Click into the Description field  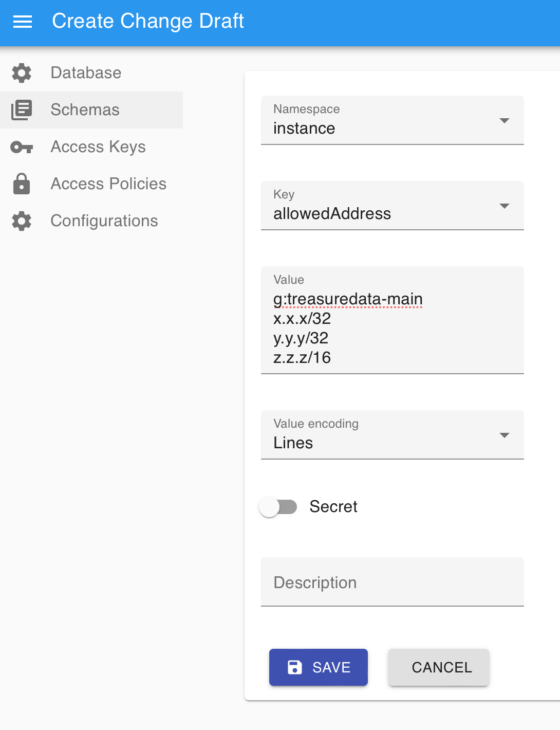tap(393, 582)
